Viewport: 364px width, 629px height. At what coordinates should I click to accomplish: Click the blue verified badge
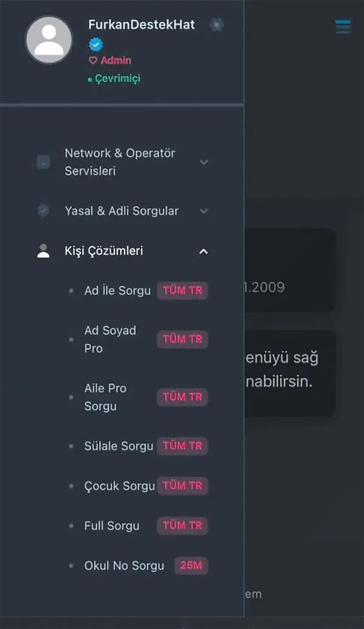click(x=96, y=45)
